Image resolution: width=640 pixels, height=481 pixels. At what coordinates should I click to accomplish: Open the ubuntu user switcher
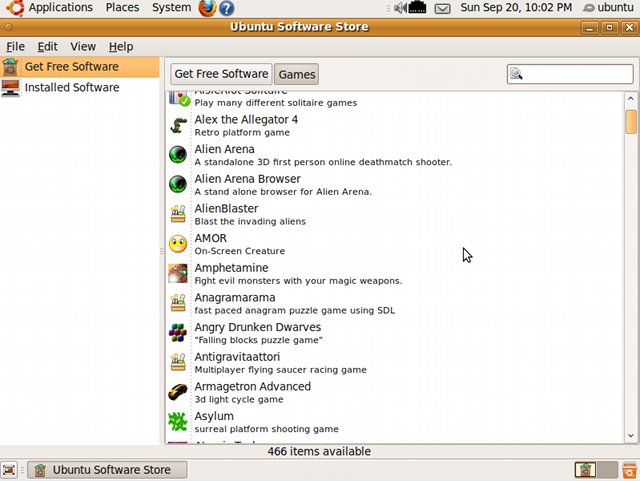click(608, 7)
